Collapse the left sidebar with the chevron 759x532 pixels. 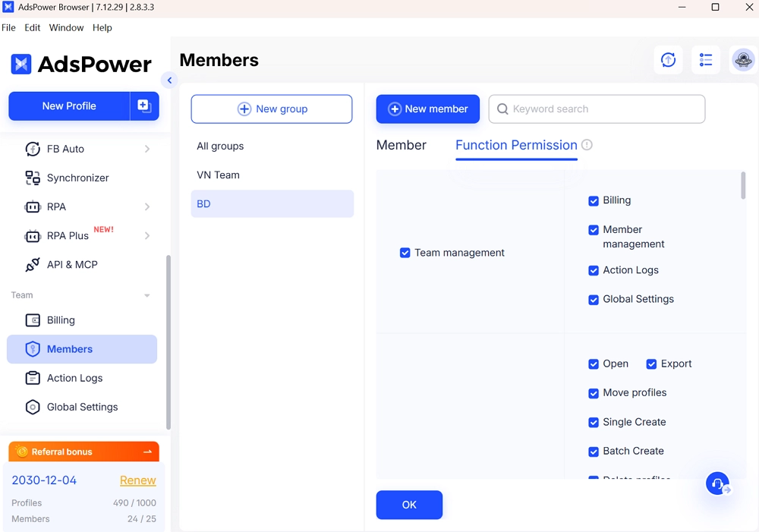point(168,80)
